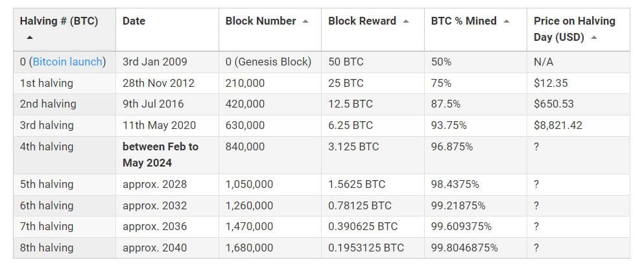Select the $12.35 price cell
The height and width of the screenshot is (267, 644).
point(552,84)
